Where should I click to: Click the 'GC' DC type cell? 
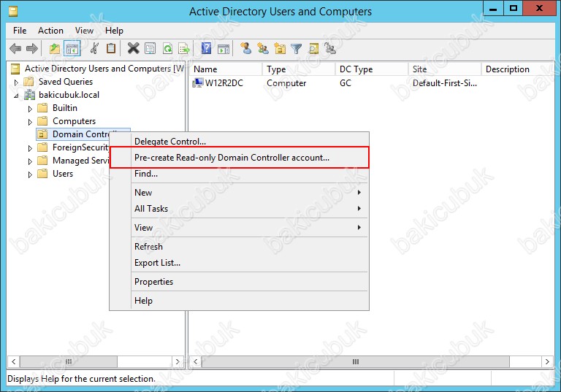click(346, 83)
